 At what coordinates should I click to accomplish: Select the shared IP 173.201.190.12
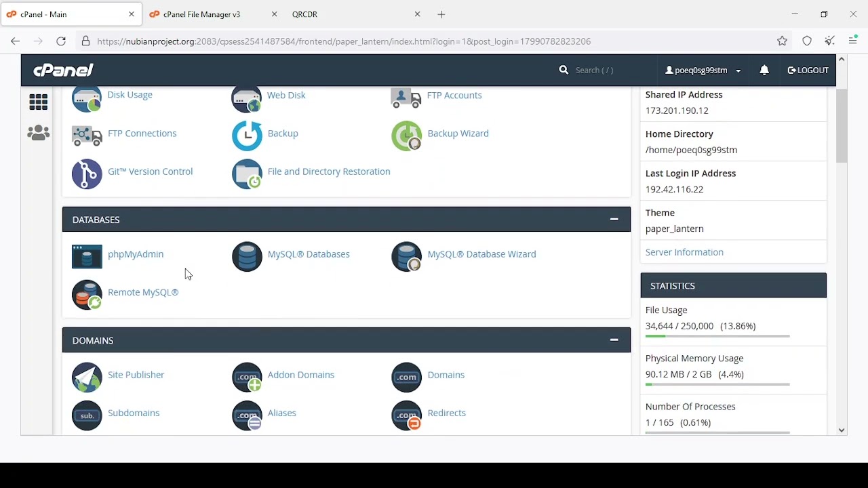[x=677, y=110]
